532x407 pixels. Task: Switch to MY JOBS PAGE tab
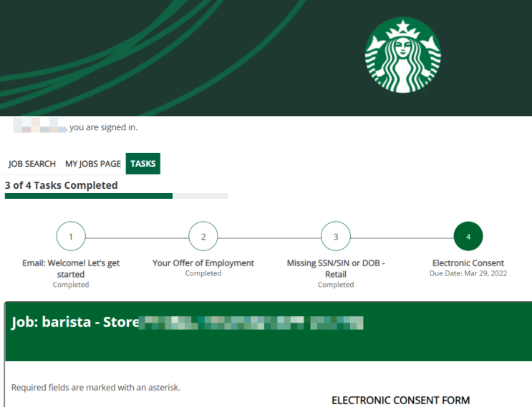click(93, 164)
